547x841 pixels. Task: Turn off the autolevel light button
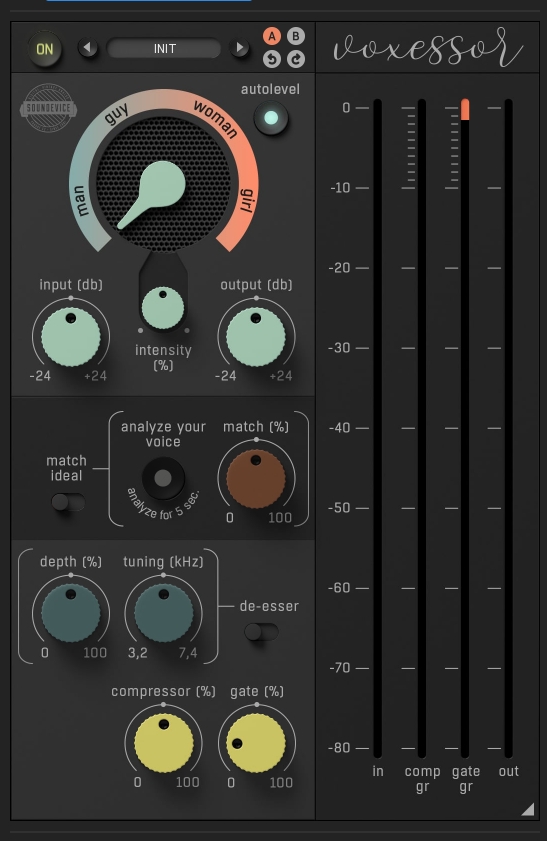coord(271,118)
